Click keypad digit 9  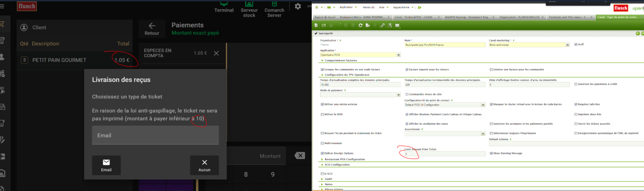273,174
